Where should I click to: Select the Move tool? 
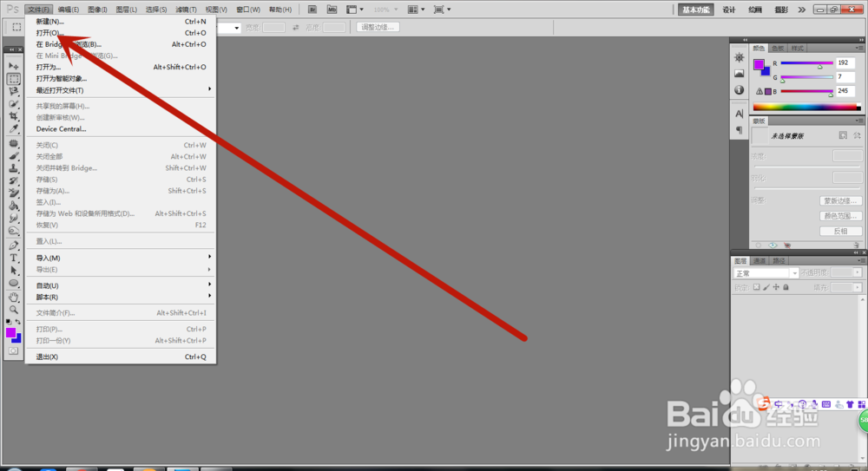tap(13, 66)
